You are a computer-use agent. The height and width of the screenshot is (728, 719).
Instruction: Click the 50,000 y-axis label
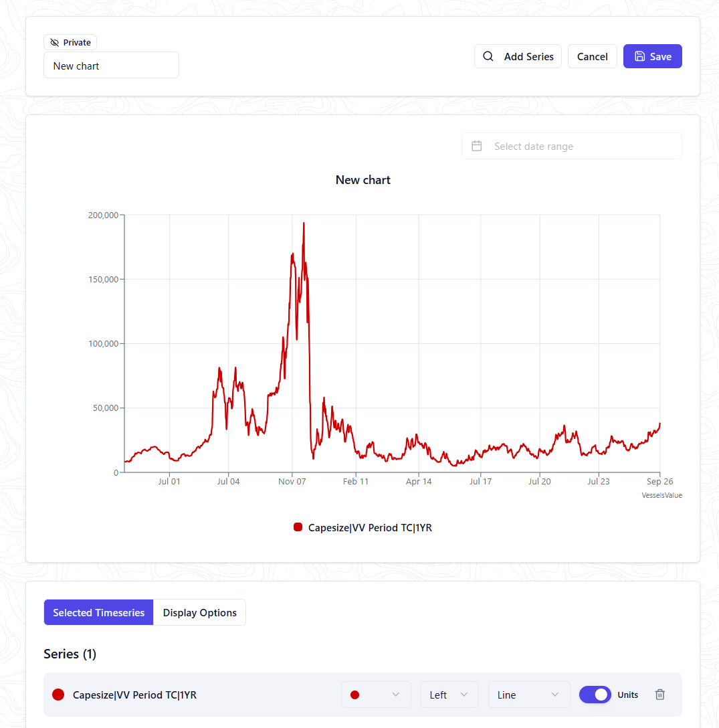point(106,407)
